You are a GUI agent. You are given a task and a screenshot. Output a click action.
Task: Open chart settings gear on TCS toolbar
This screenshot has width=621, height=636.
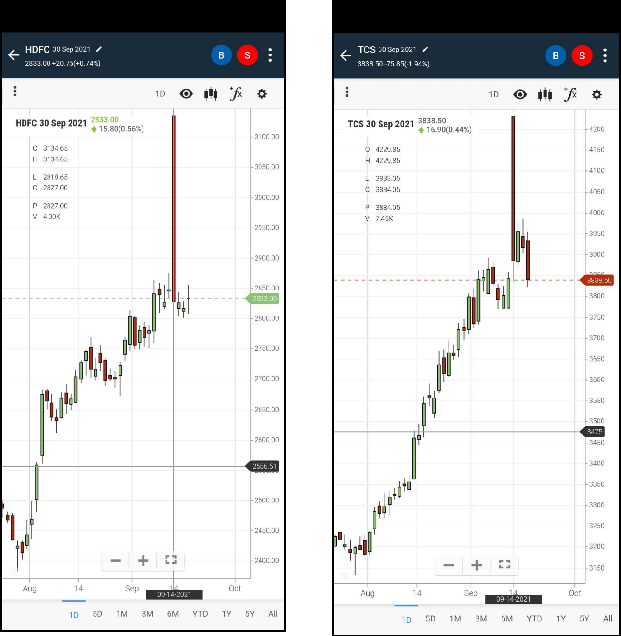[597, 94]
